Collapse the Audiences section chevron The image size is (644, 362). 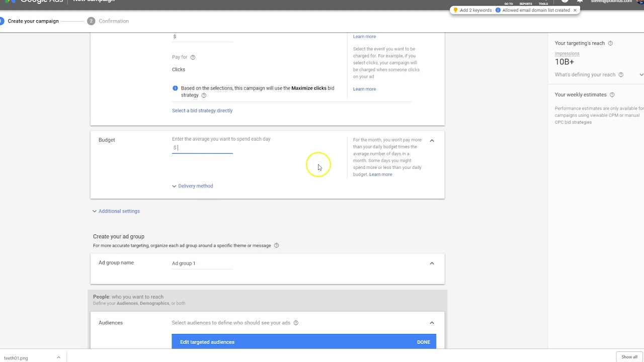[432, 323]
